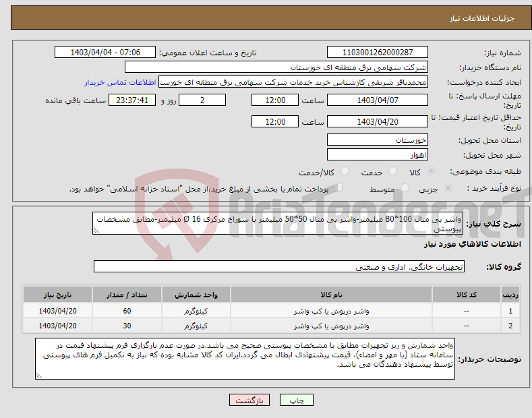Click the price validity date 1403/04/20 field
532x418 pixels.
click(378, 121)
